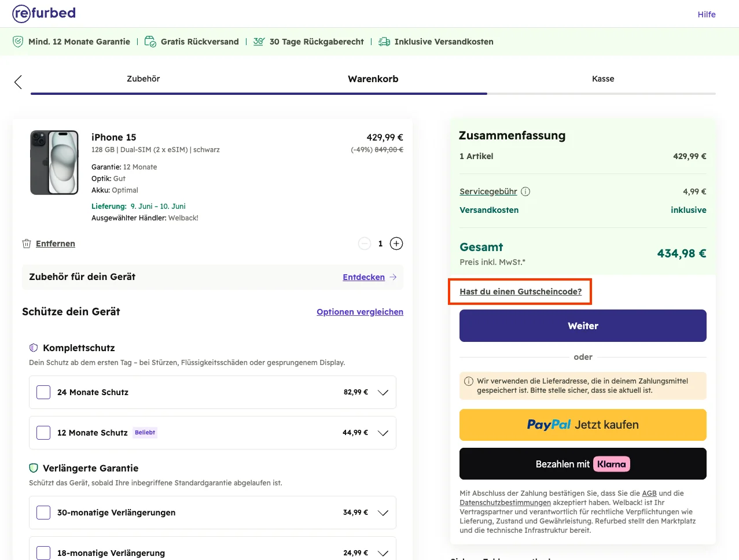Viewport: 739px width, 560px height.
Task: Click the free return shipping icon
Action: click(x=150, y=42)
